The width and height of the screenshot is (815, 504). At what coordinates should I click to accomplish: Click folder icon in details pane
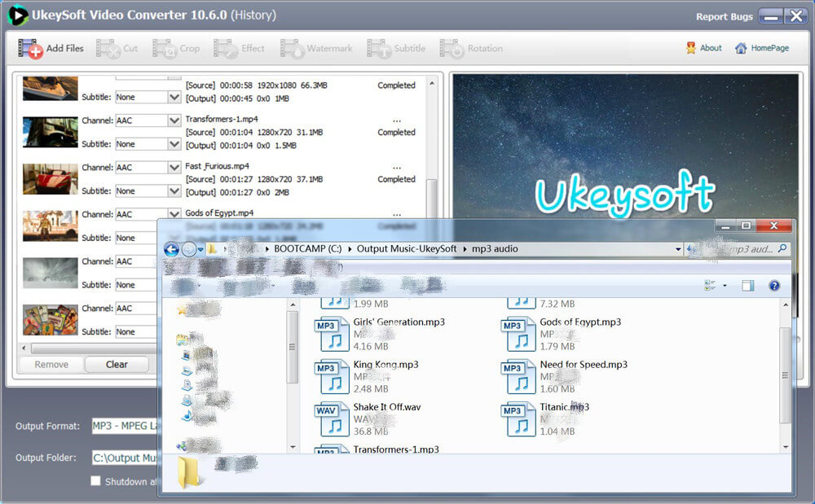point(189,472)
